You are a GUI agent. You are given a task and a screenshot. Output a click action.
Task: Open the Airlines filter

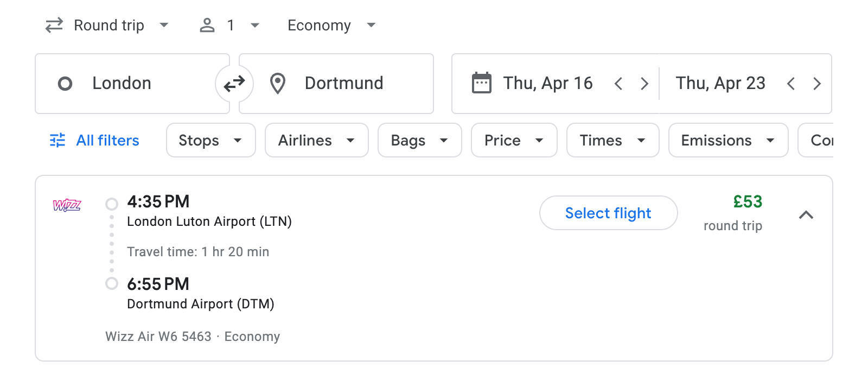(316, 140)
